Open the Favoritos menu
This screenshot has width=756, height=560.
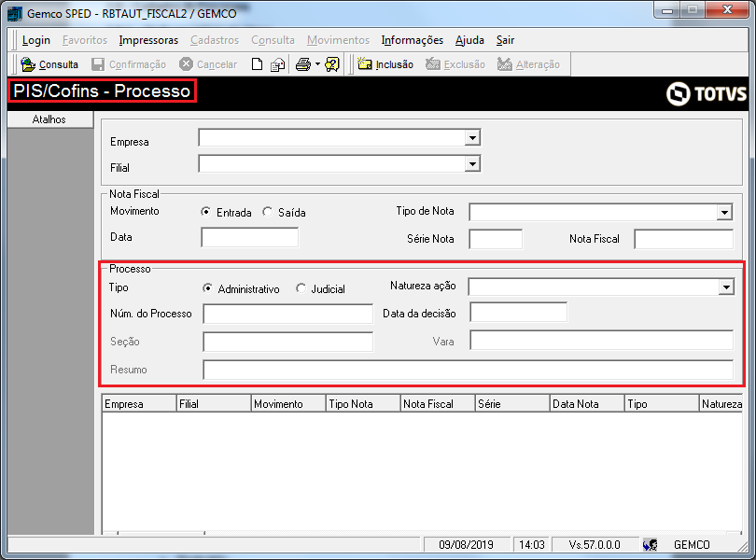(85, 40)
